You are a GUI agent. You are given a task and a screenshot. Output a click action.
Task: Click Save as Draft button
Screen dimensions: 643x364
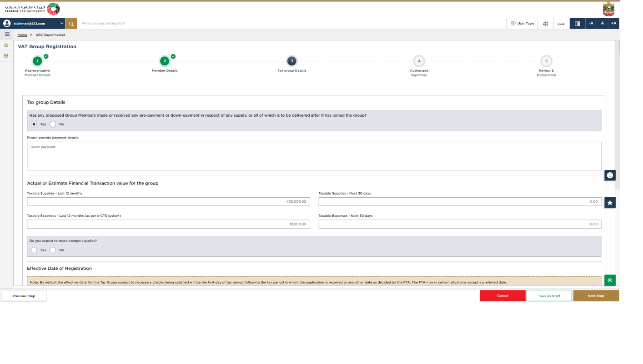(x=549, y=296)
